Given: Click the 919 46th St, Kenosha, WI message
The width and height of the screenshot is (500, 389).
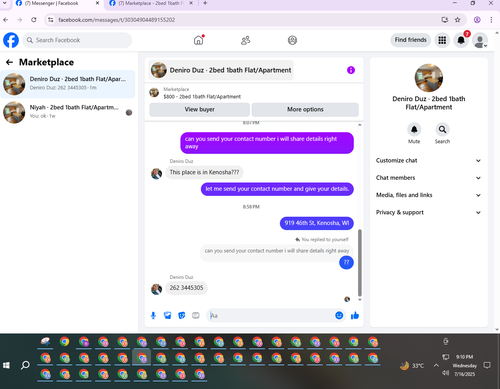Looking at the screenshot, I should coord(317,223).
